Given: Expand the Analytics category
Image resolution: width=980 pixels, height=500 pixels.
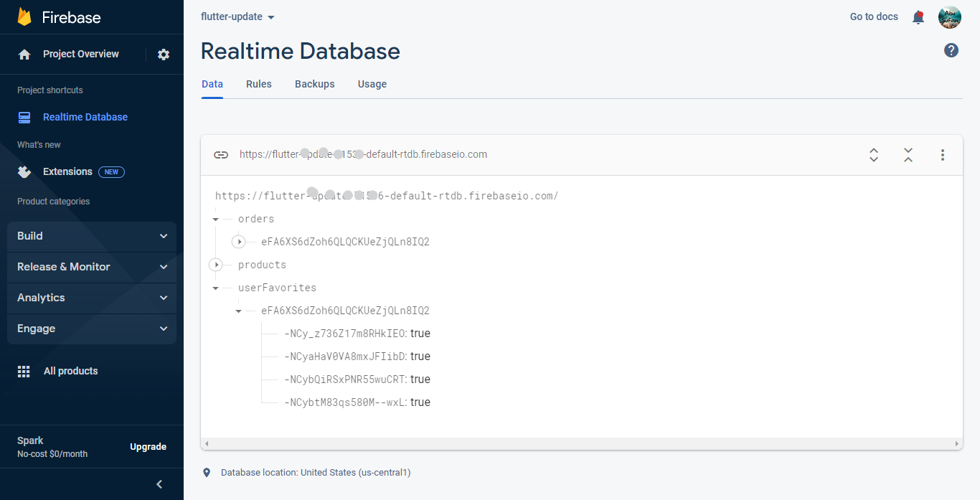Looking at the screenshot, I should click(x=92, y=298).
